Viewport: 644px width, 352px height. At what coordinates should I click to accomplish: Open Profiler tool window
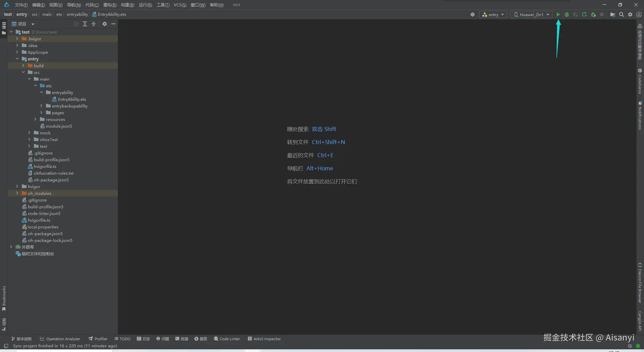pos(98,339)
